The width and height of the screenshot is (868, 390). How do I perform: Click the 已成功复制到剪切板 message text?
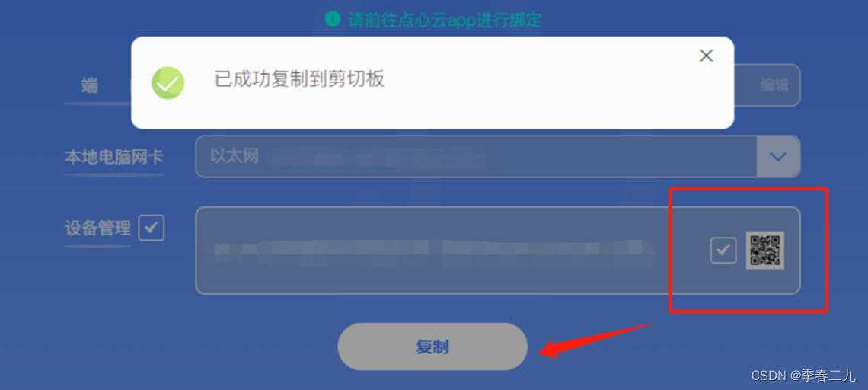coord(299,80)
